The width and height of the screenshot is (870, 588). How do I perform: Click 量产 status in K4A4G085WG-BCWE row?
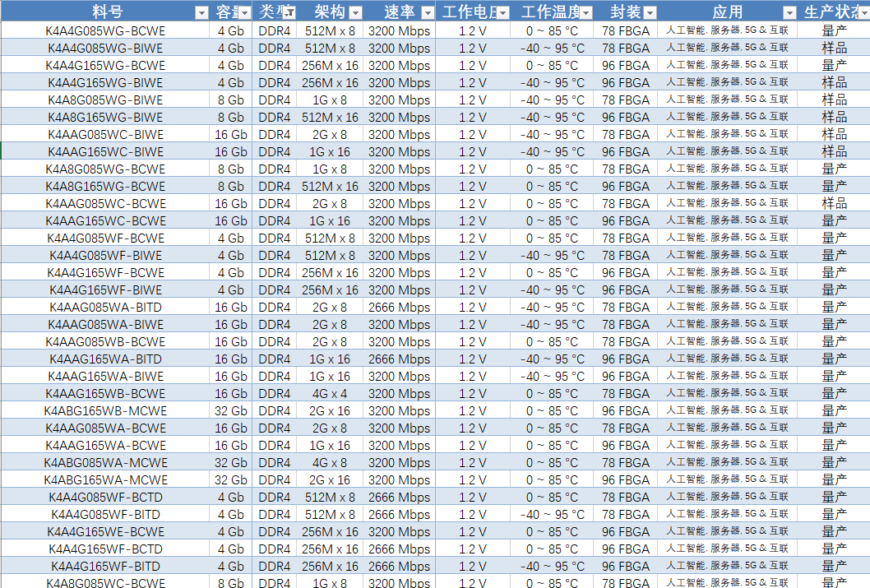(x=834, y=31)
